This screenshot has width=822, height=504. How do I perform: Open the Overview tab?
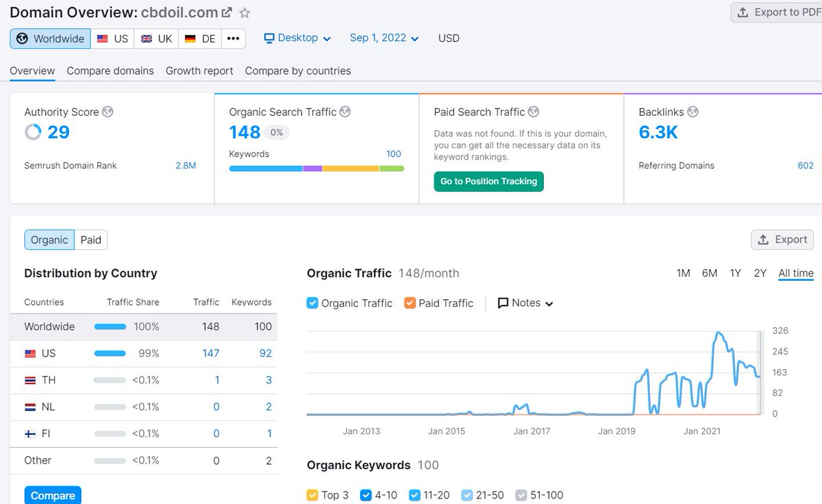[32, 71]
